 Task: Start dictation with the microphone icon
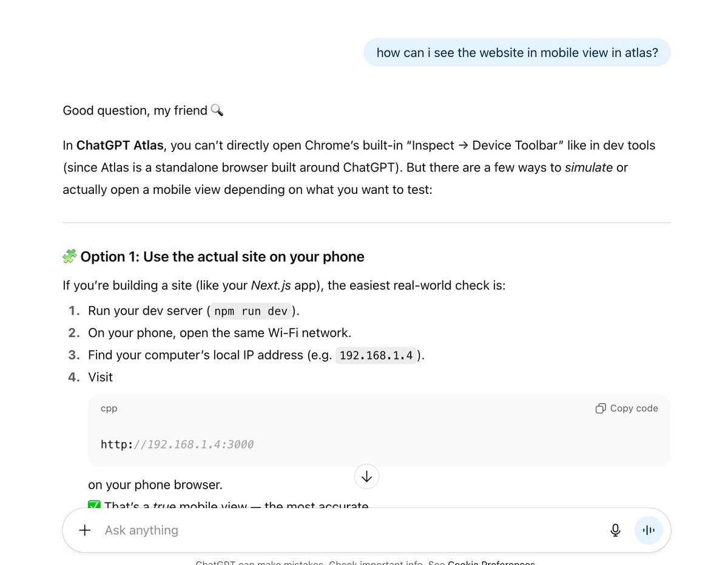615,530
